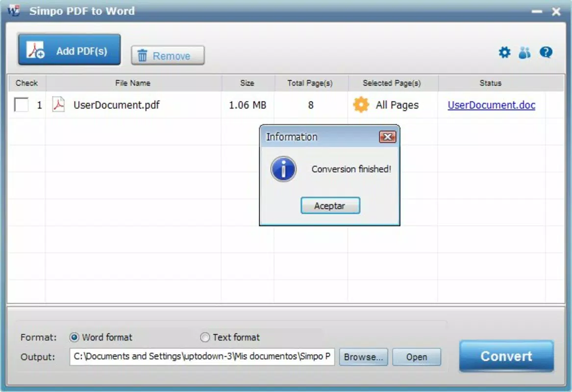This screenshot has height=392, width=572.
Task: Click the total pages value 8
Action: tap(310, 105)
